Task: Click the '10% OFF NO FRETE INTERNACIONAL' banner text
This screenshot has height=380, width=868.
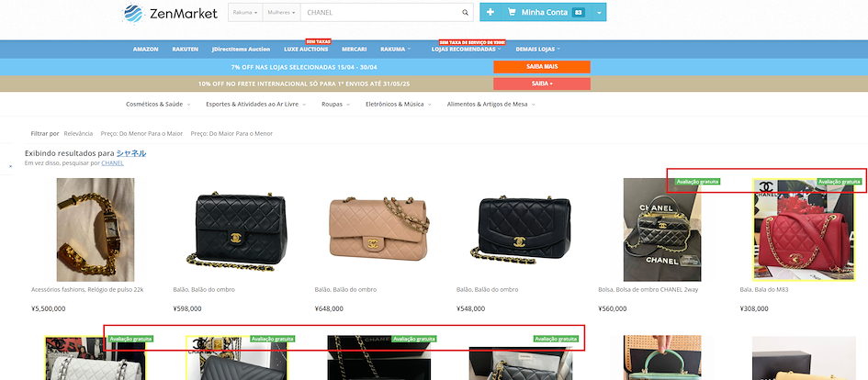Action: click(304, 84)
